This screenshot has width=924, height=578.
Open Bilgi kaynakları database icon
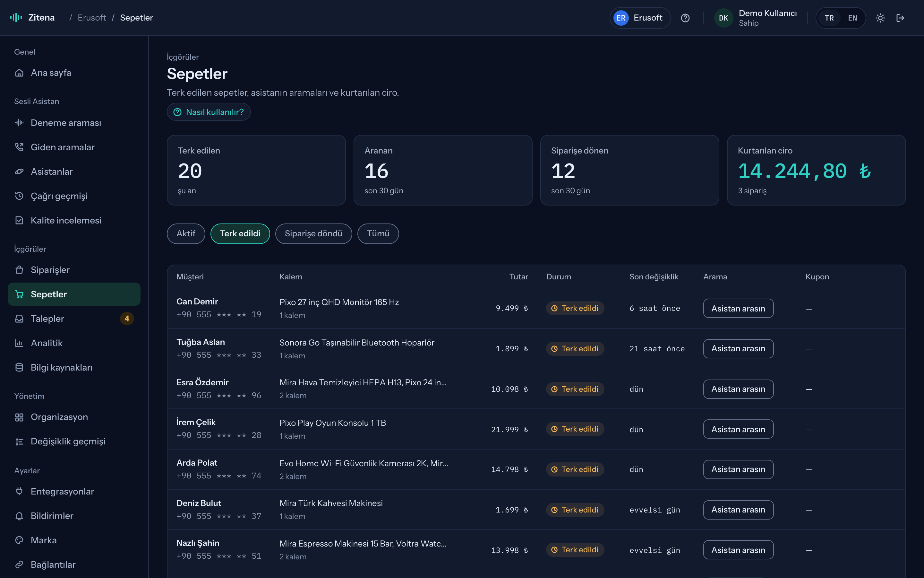(x=19, y=367)
